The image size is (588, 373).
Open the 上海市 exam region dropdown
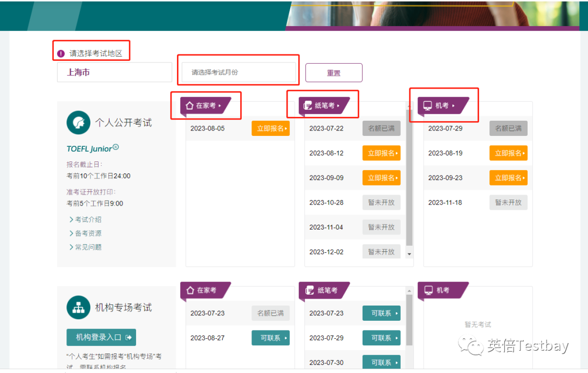114,72
